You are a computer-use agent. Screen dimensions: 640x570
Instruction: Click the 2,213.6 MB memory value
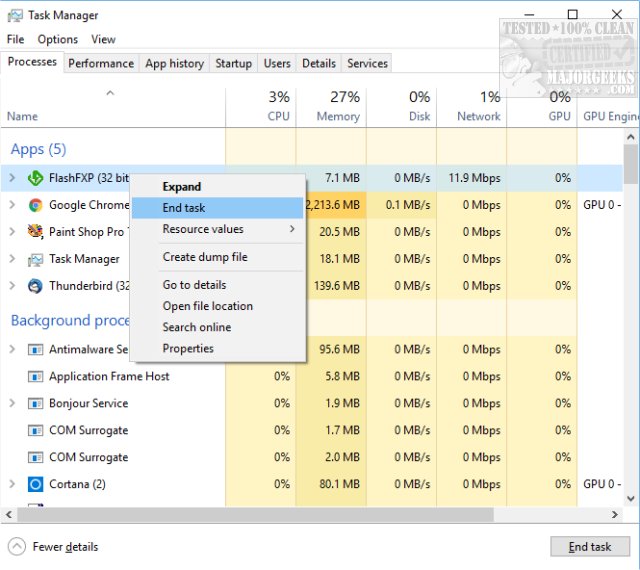click(333, 205)
